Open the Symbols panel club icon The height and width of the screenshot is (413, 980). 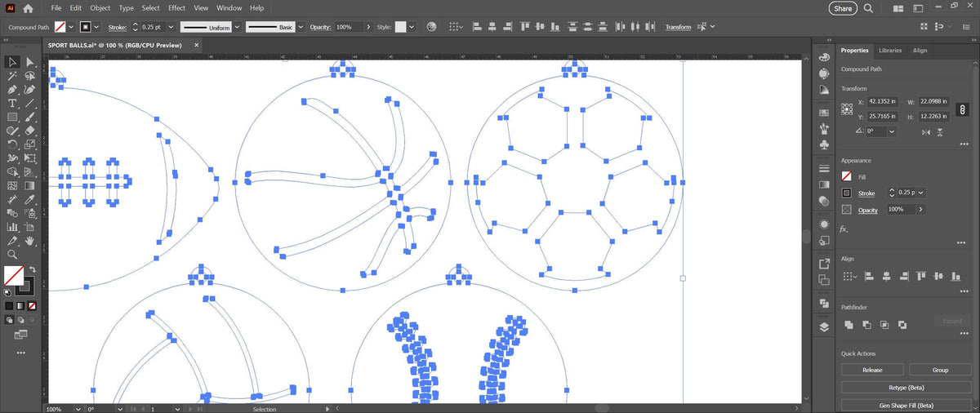[824, 144]
